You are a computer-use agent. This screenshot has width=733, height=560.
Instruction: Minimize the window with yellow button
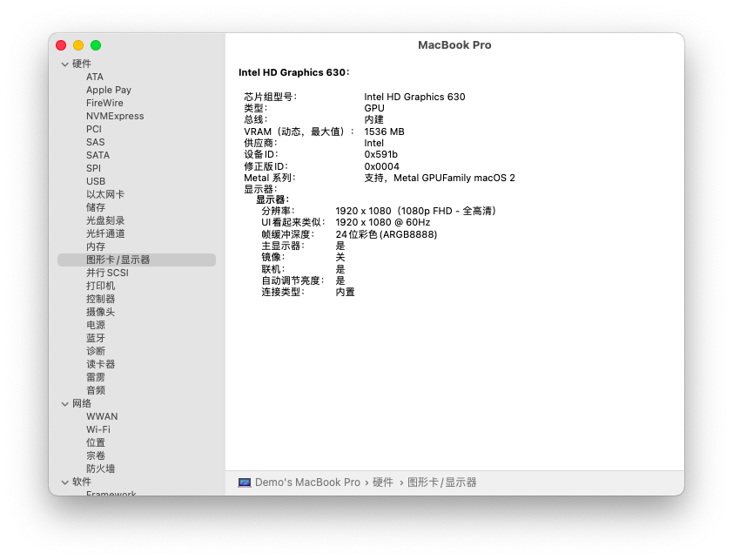[78, 45]
